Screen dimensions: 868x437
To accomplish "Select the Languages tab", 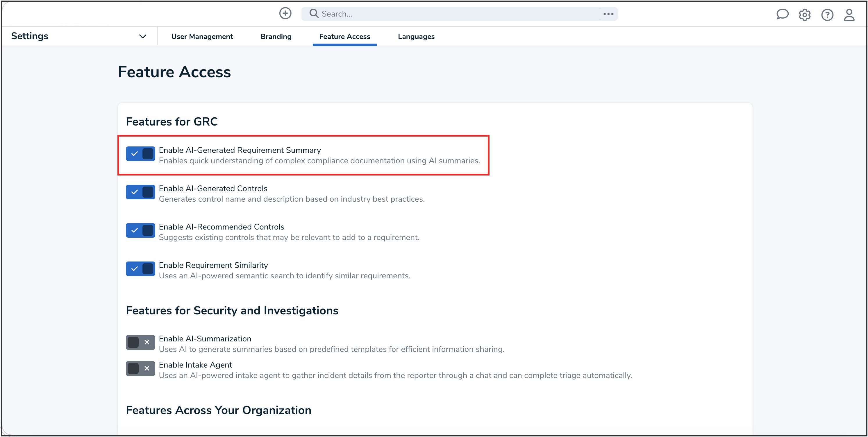I will coord(416,36).
